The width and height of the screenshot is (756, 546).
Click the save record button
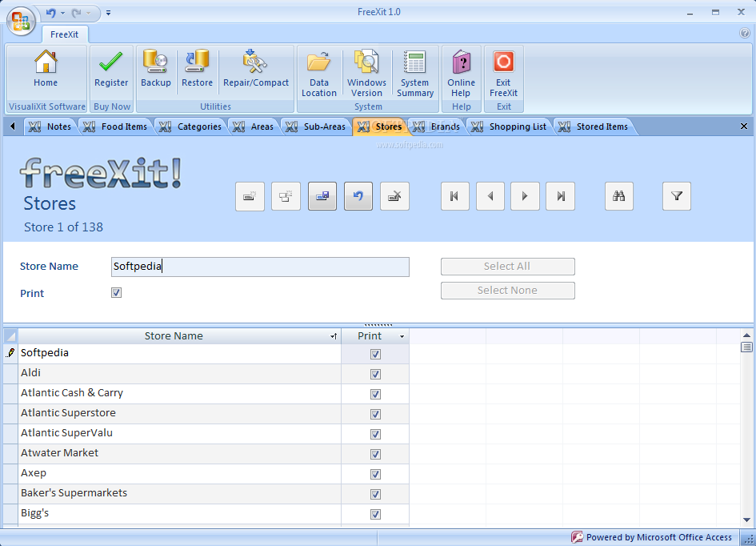tap(322, 196)
